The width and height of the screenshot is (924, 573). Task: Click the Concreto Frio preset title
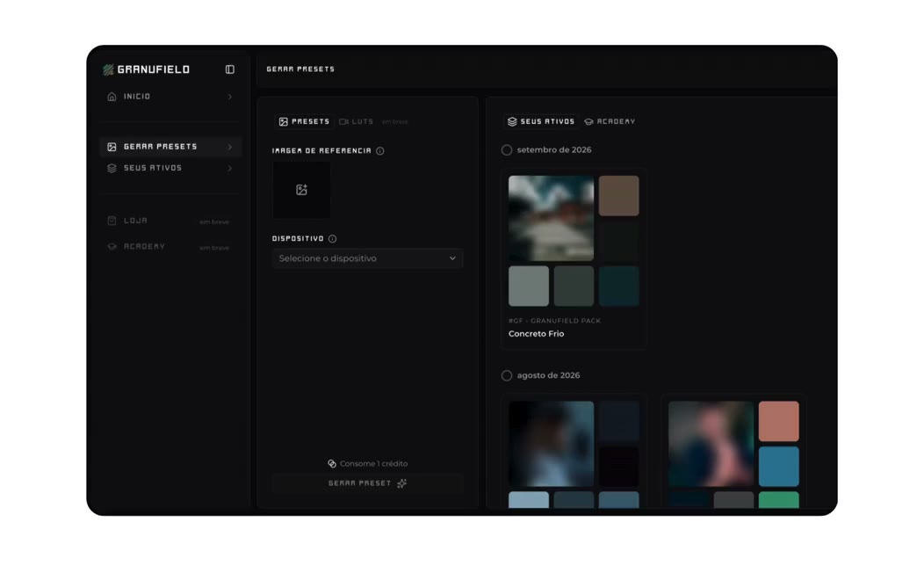[x=537, y=334]
